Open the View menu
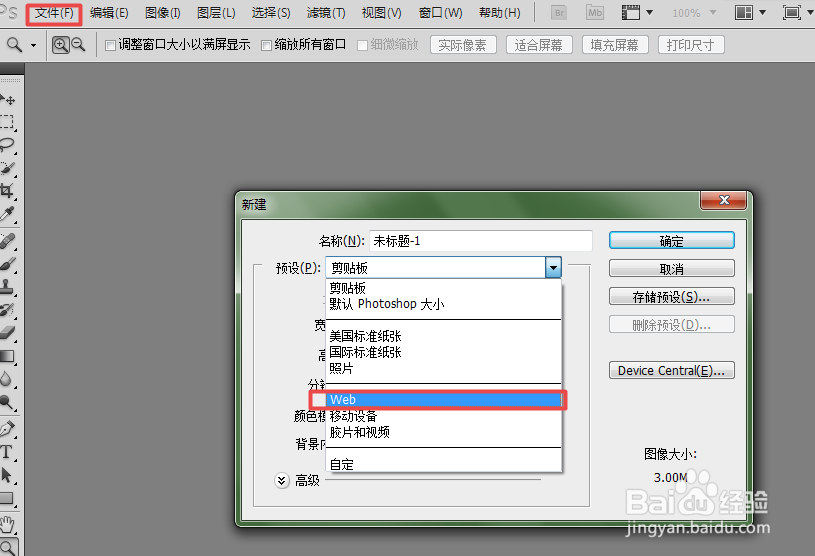 [382, 13]
